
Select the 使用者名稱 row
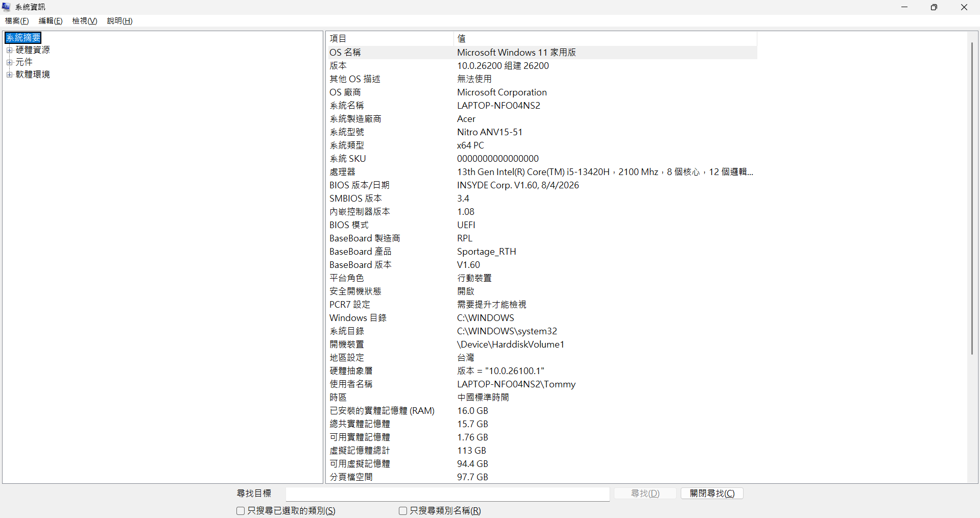pyautogui.click(x=541, y=384)
